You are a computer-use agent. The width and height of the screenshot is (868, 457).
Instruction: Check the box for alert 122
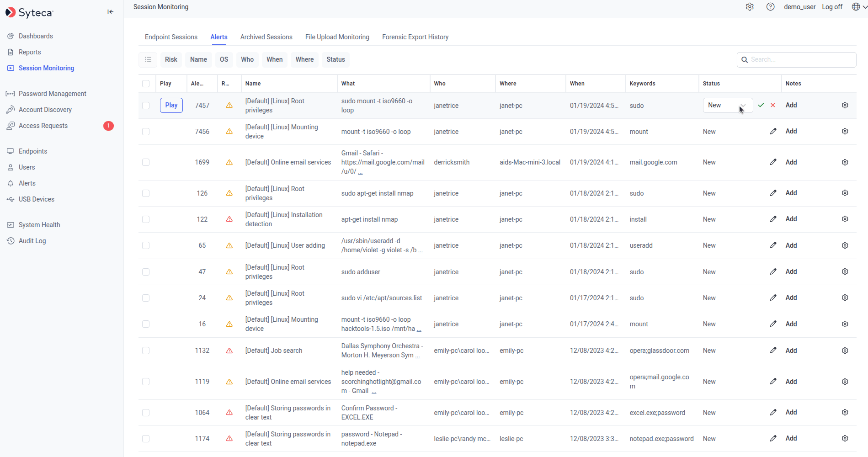click(x=146, y=219)
